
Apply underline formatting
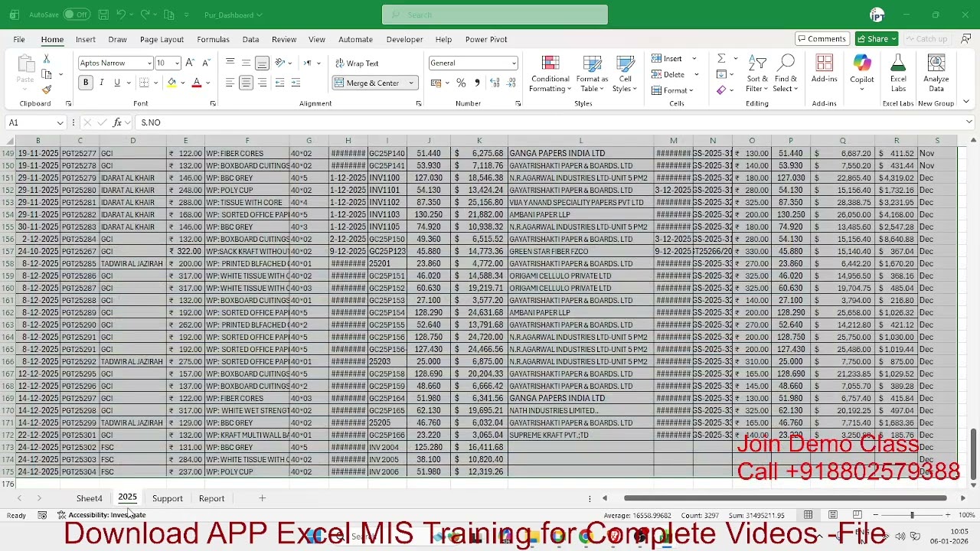117,83
